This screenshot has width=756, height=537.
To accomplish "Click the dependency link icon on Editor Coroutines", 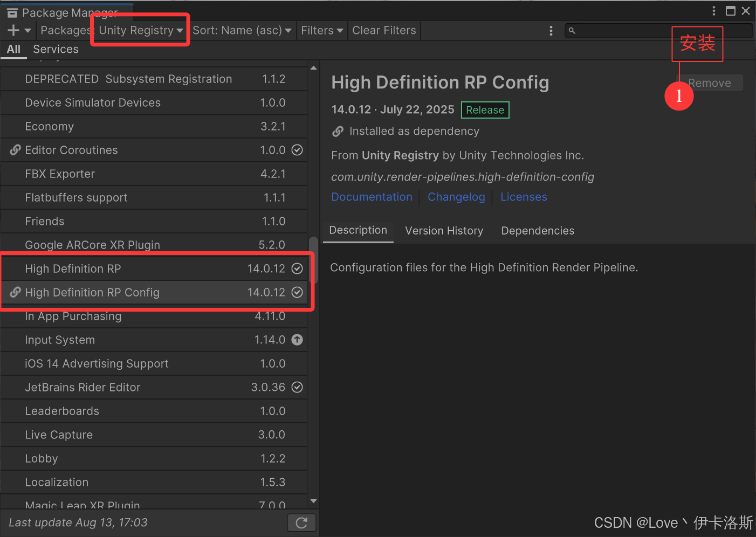I will [x=16, y=150].
